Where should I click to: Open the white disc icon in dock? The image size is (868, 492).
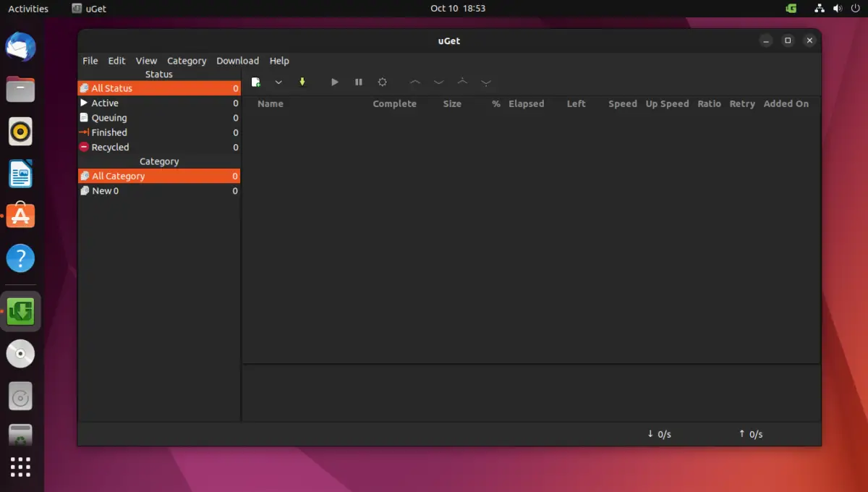pos(21,354)
